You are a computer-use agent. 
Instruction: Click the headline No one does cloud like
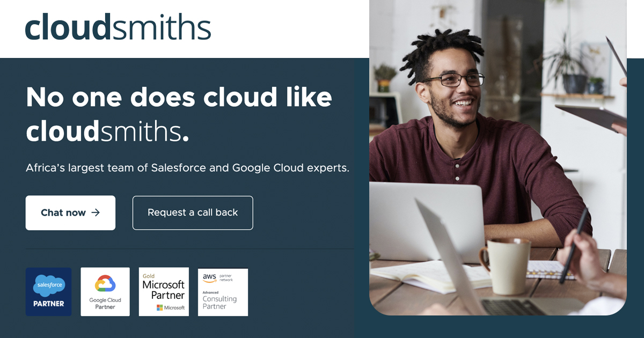tap(179, 97)
